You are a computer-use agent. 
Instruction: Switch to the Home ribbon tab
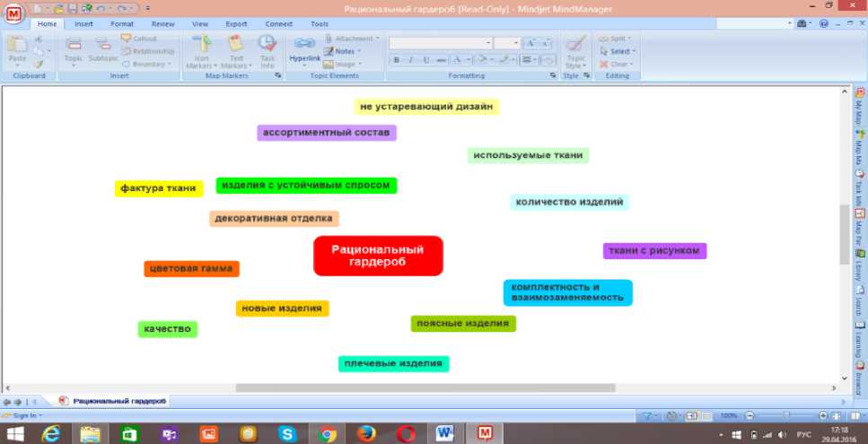[47, 24]
